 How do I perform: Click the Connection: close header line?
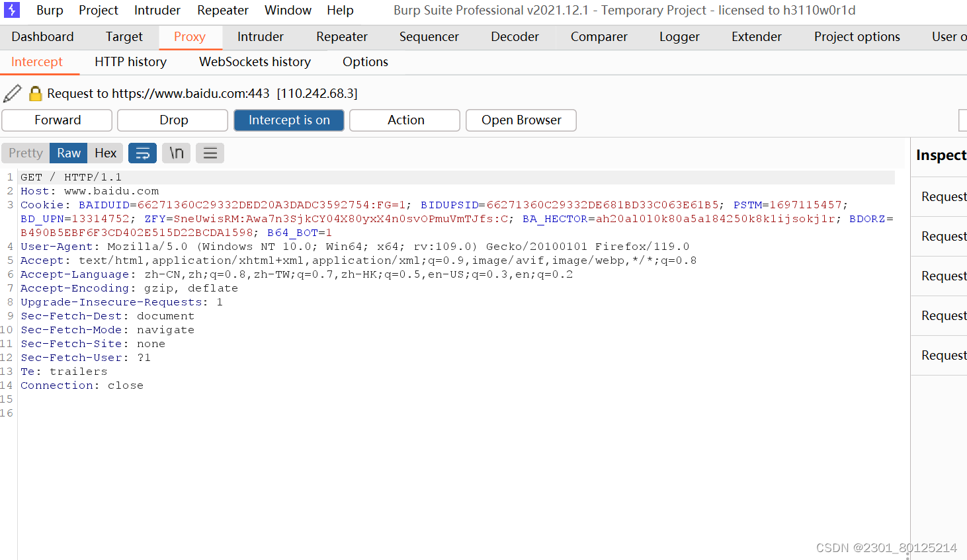82,385
